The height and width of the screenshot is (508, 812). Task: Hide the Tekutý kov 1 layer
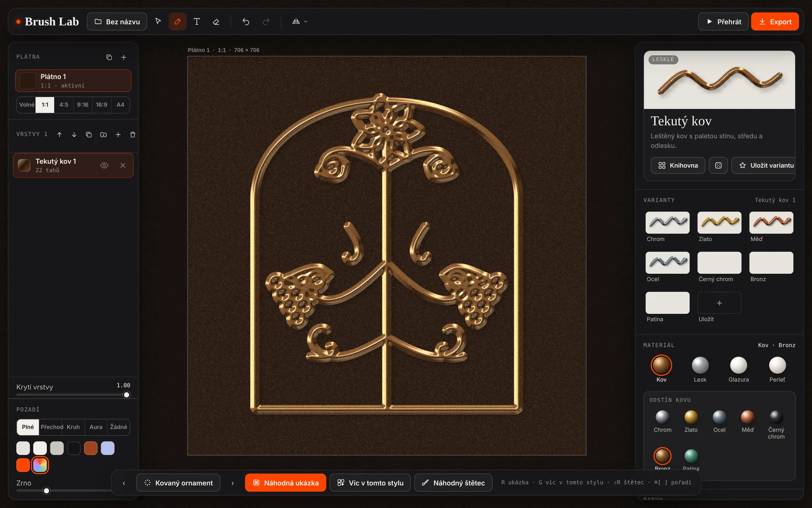pyautogui.click(x=104, y=165)
